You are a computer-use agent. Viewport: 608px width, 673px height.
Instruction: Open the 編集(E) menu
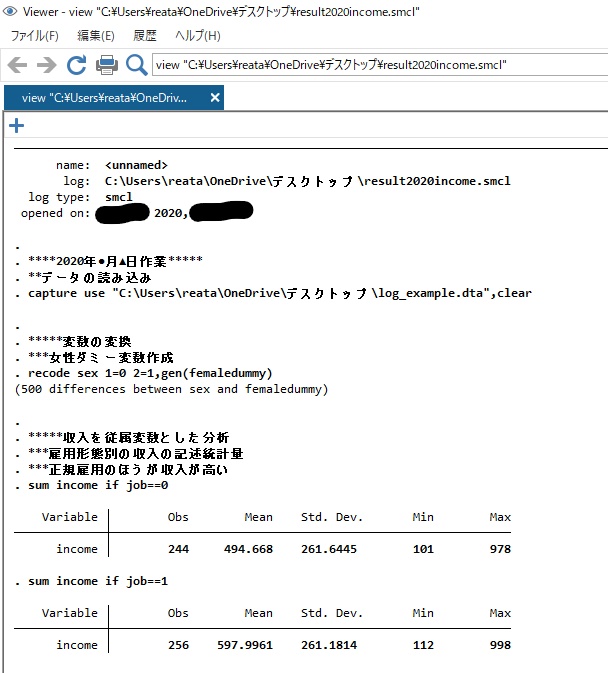[96, 36]
